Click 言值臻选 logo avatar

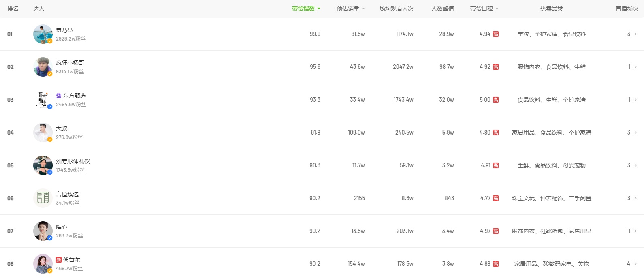43,198
